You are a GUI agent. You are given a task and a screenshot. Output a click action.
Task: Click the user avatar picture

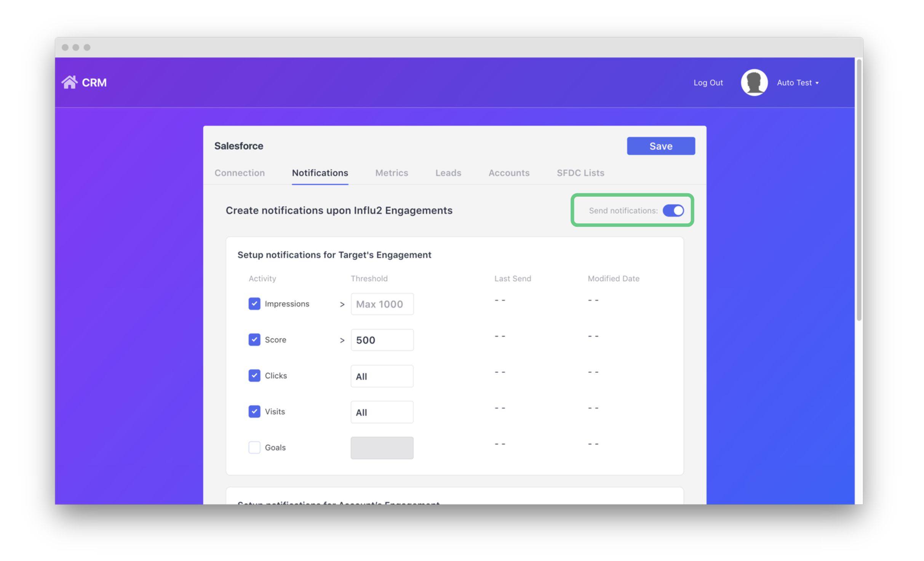(753, 82)
